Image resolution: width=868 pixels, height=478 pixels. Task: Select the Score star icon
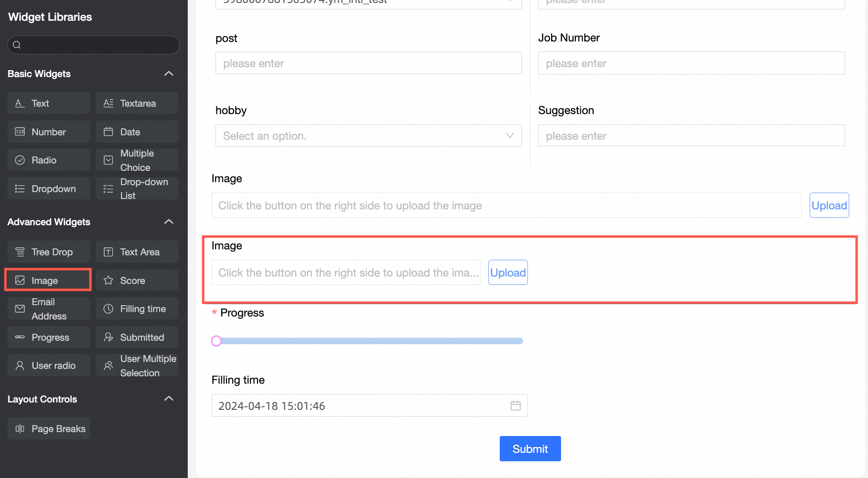tap(108, 280)
